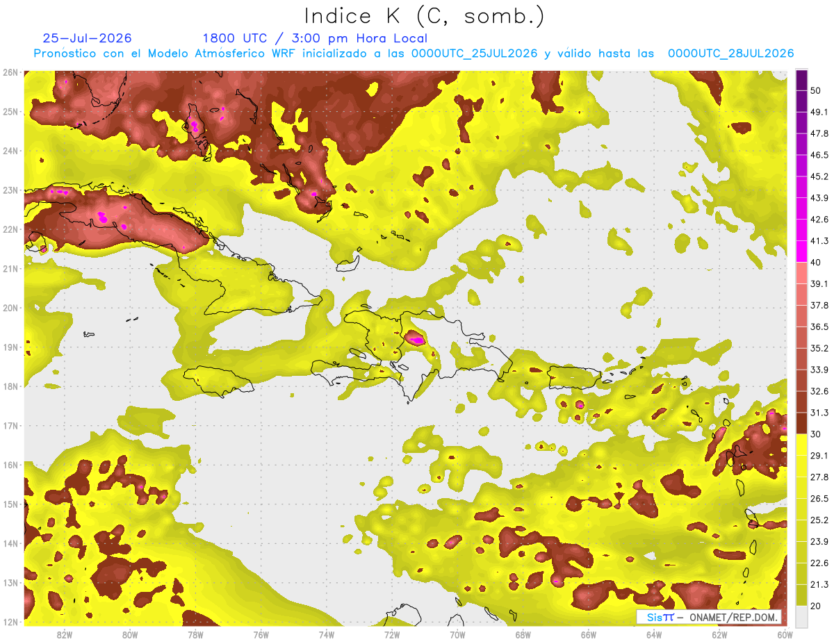Click the longitude axis label '62W'
Screen dimensions: 834x644
(719, 634)
